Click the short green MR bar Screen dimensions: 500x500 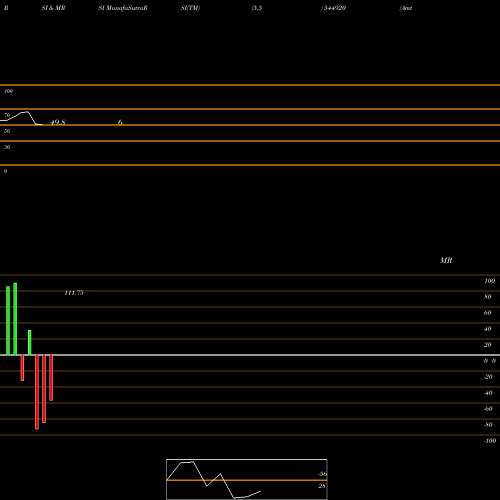point(30,343)
